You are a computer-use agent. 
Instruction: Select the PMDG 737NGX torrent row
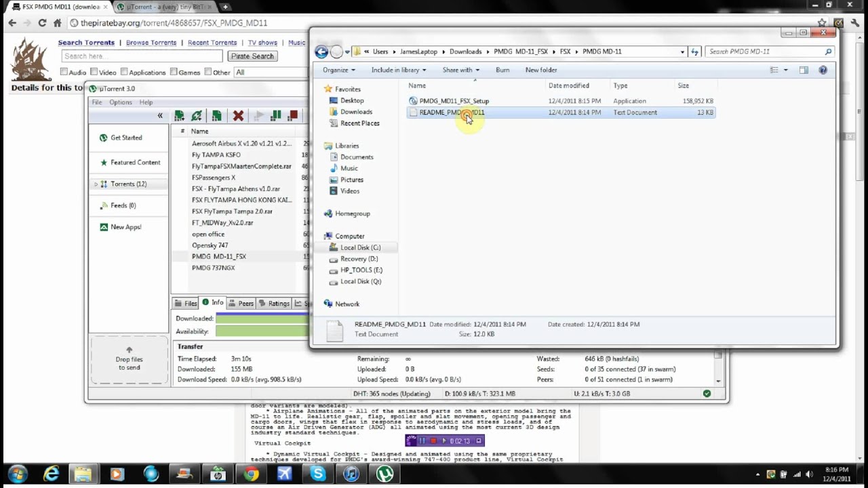pos(213,268)
